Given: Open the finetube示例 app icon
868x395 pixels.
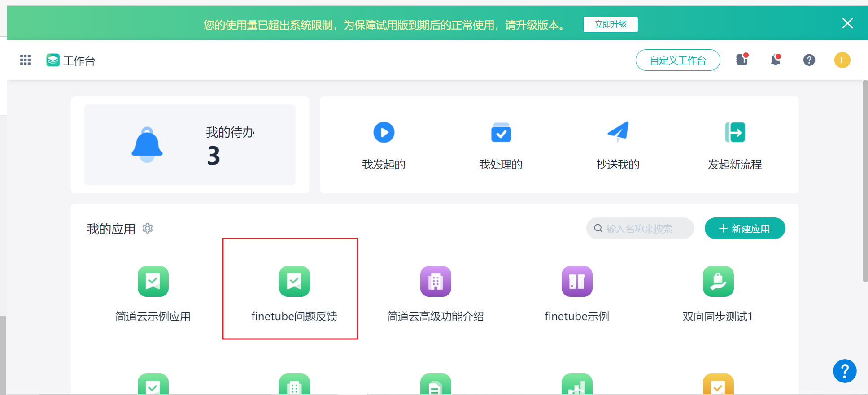Looking at the screenshot, I should [x=577, y=282].
